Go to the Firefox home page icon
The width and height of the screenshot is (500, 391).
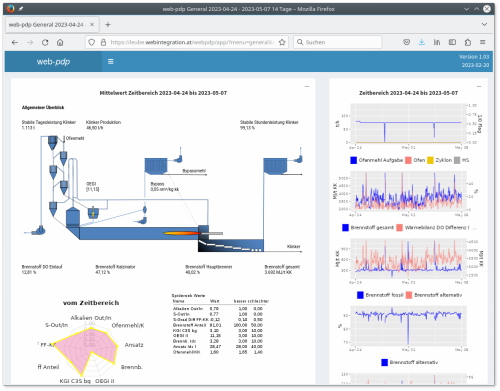click(x=60, y=42)
